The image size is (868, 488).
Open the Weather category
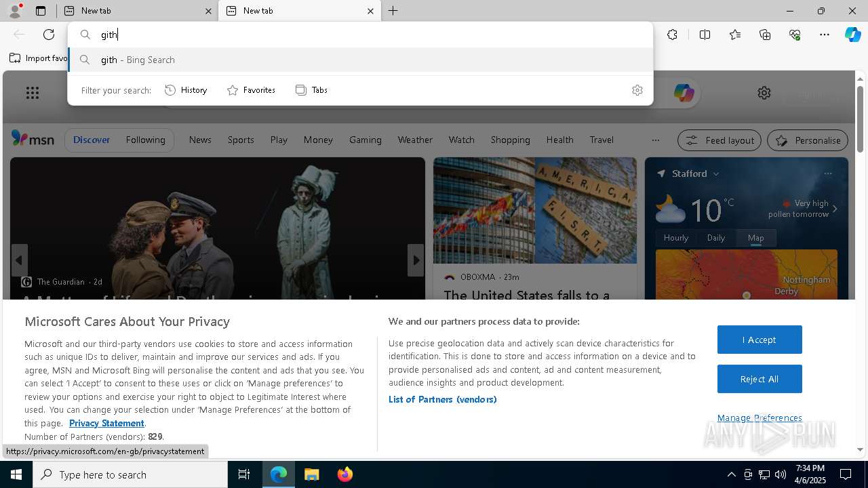click(x=415, y=140)
